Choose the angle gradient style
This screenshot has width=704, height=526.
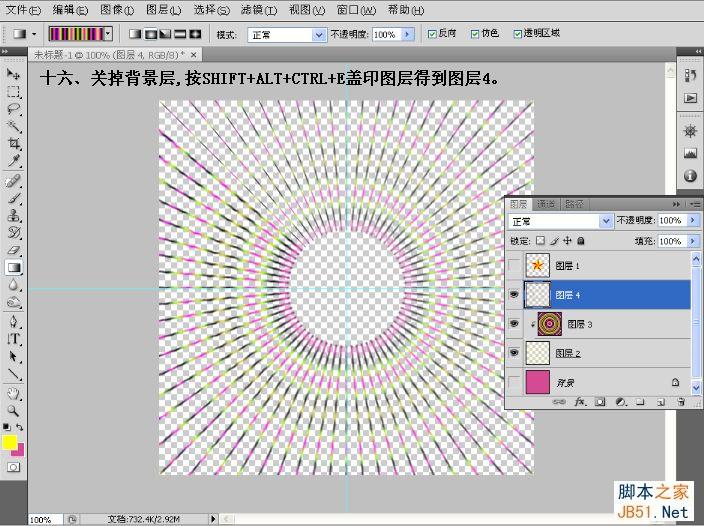tap(165, 34)
